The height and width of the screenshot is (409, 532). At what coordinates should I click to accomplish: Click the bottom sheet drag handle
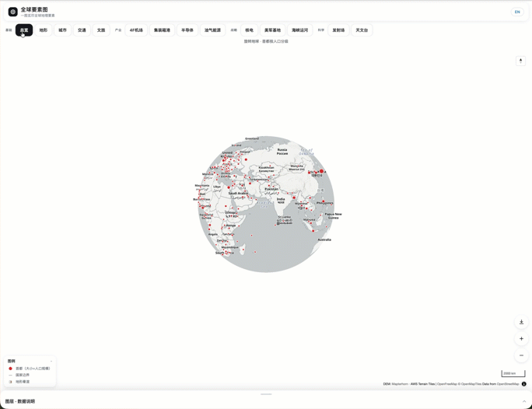click(266, 394)
